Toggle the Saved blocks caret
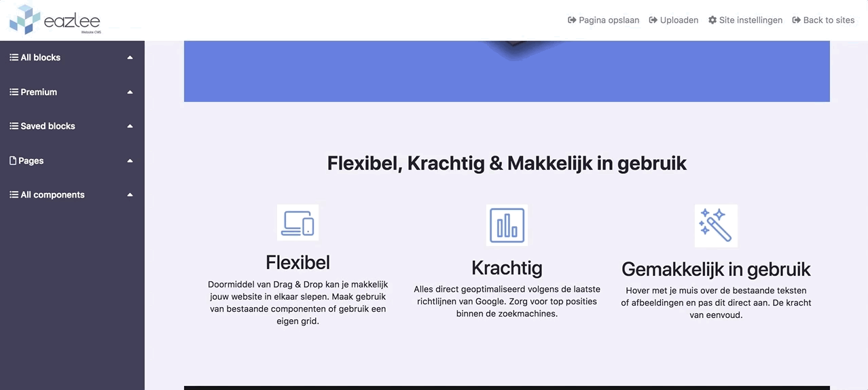The height and width of the screenshot is (390, 868). [x=130, y=126]
